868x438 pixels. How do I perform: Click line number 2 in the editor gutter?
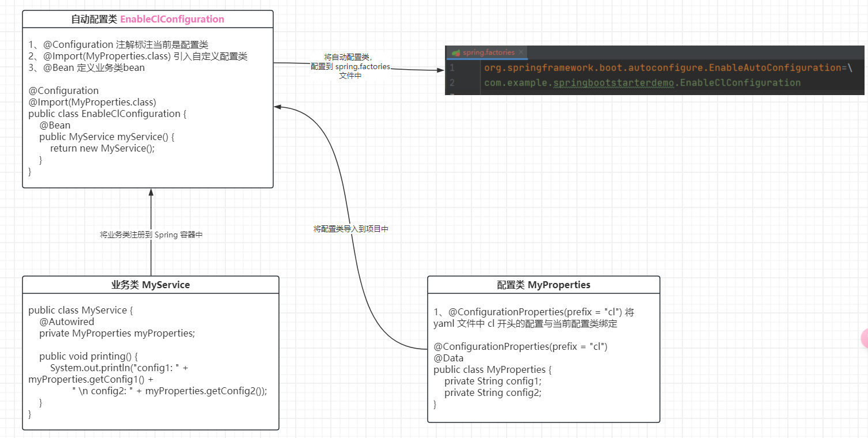[x=452, y=82]
